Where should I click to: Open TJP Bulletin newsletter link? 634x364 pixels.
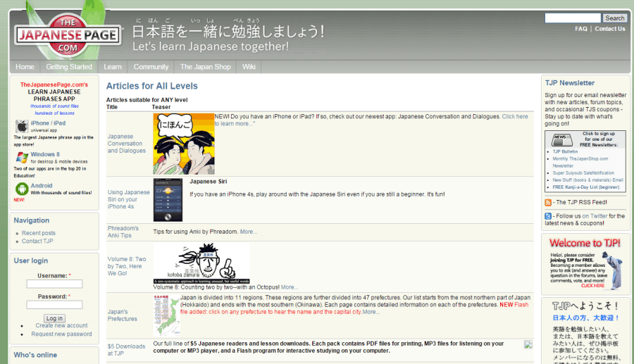[x=565, y=152]
